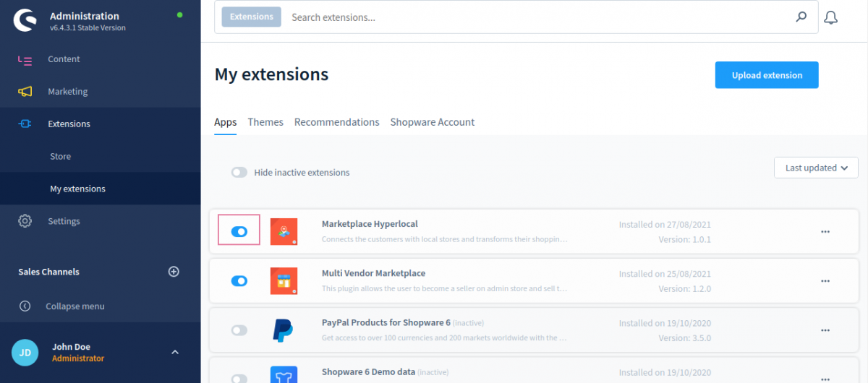
Task: Click the Extensions search filter tag
Action: pos(252,17)
